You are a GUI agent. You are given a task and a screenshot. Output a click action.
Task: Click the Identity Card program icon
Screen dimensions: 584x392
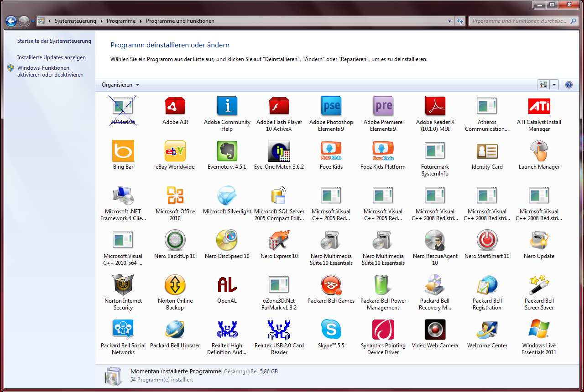487,150
